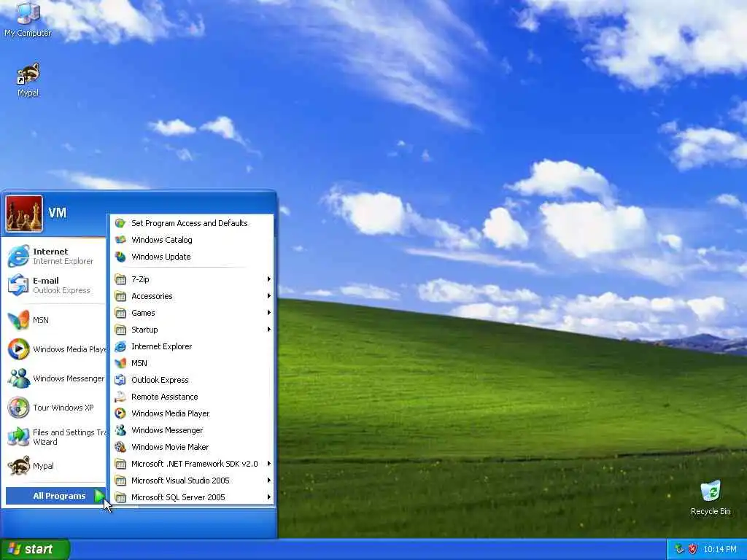Click the Startup folder label
Image resolution: width=747 pixels, height=560 pixels.
[x=144, y=330]
